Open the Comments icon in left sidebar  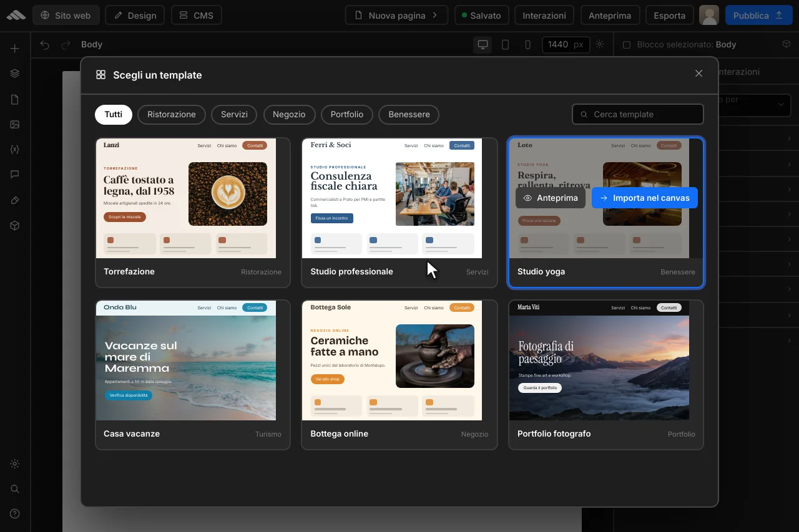15,175
